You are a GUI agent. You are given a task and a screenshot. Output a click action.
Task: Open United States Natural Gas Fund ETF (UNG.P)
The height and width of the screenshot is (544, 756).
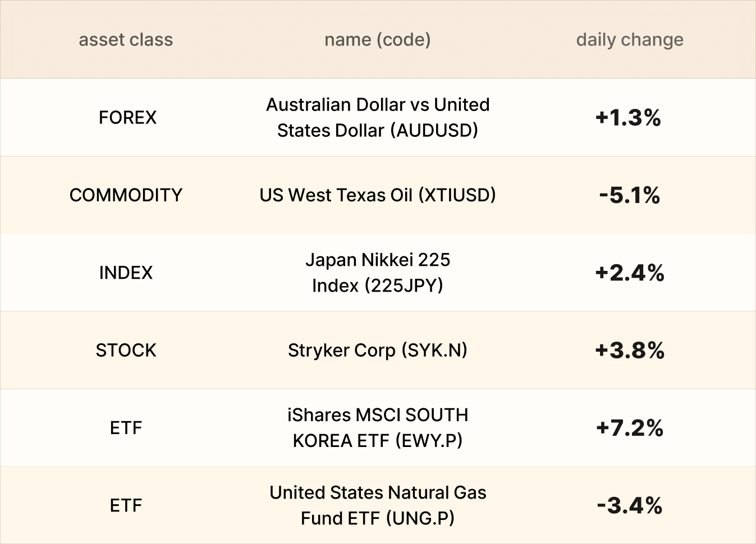tap(377, 505)
